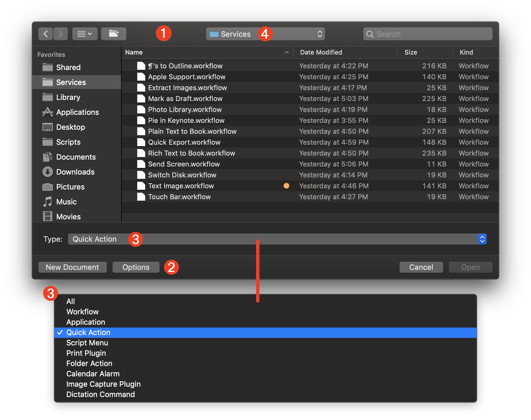Open the Shared item under Favorites

[x=69, y=67]
